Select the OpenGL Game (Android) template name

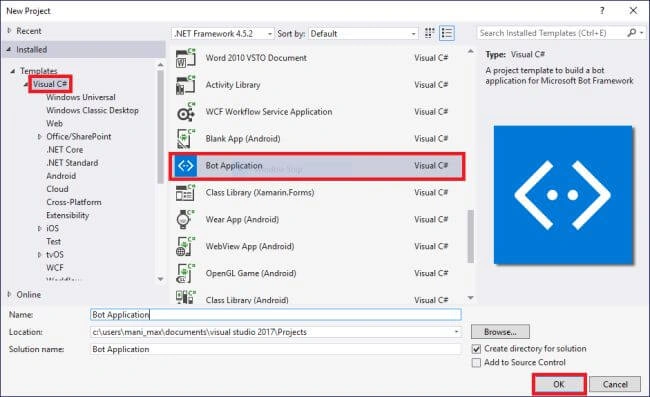click(x=251, y=274)
